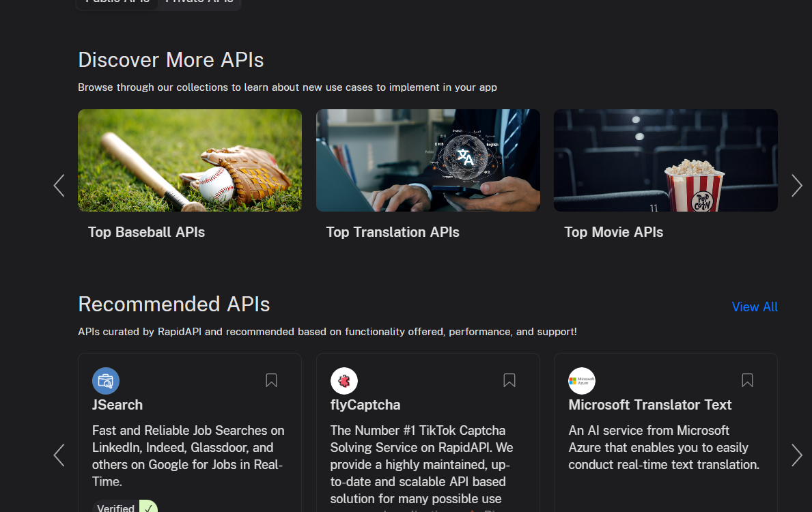Open the flyCaptcha API title
This screenshot has height=512, width=812.
365,405
